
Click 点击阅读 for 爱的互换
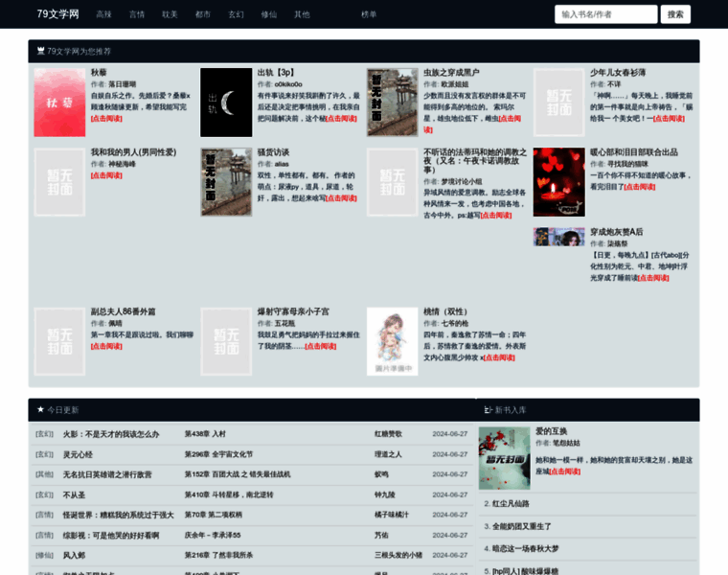564,471
